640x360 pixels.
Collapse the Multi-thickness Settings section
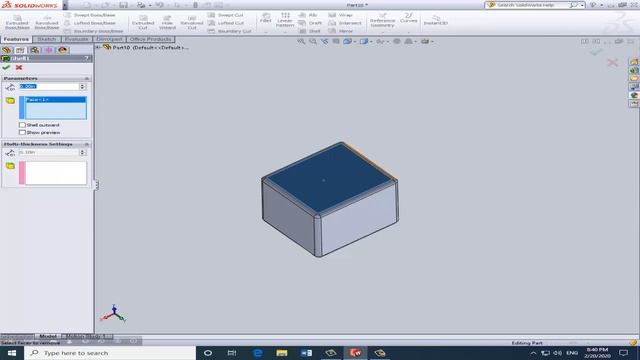(x=87, y=144)
